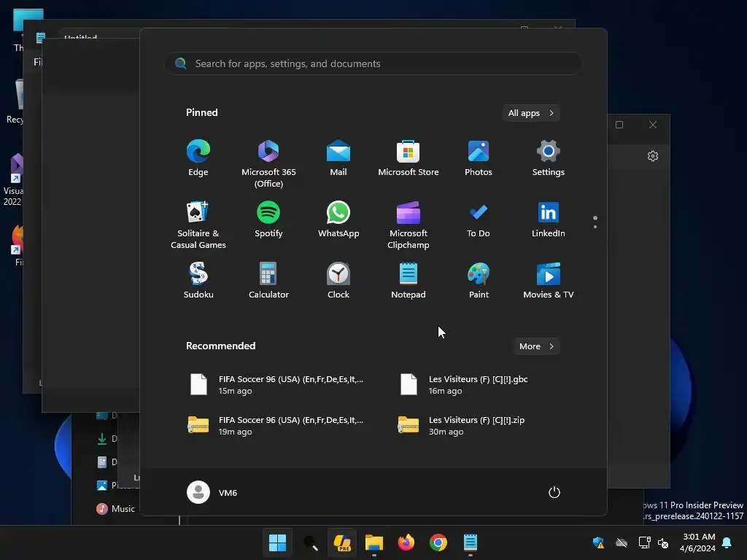
Task: Open FIFA Soccer 96 zip from 19m ago
Action: tap(278, 426)
